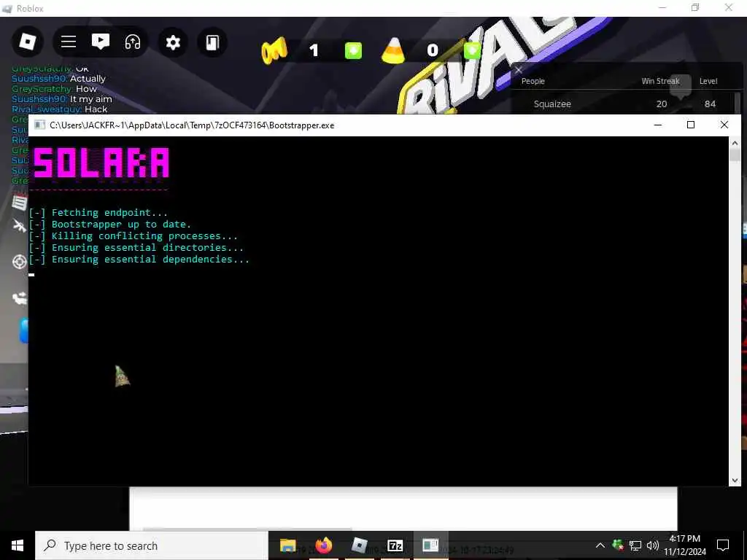Screen dimensions: 747x560
Task: Click the People column header
Action: [533, 81]
